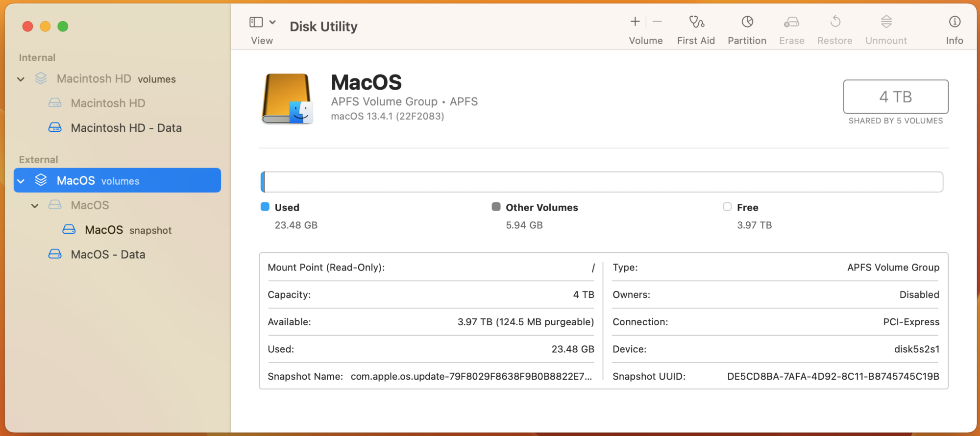980x436 pixels.
Task: Click the View toolbar label
Action: click(x=262, y=41)
